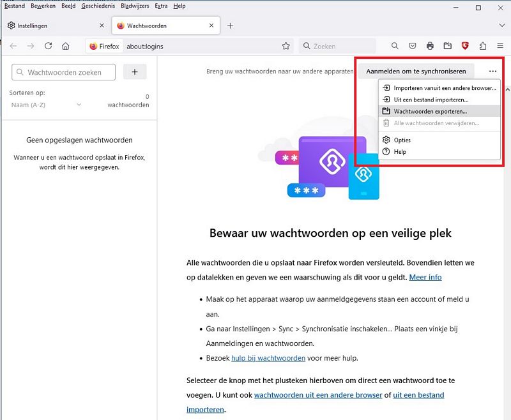
Task: Open the Extensions puzzle piece icon
Action: pyautogui.click(x=483, y=46)
